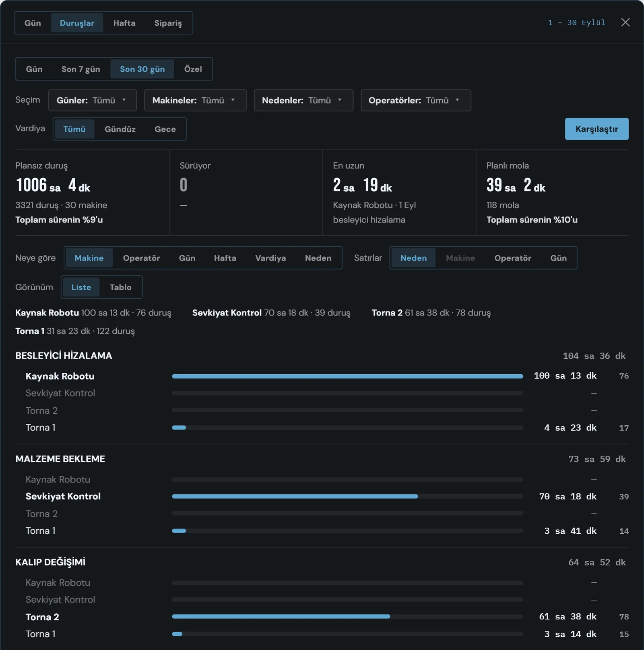Switch to the Duruşlar tab

77,23
